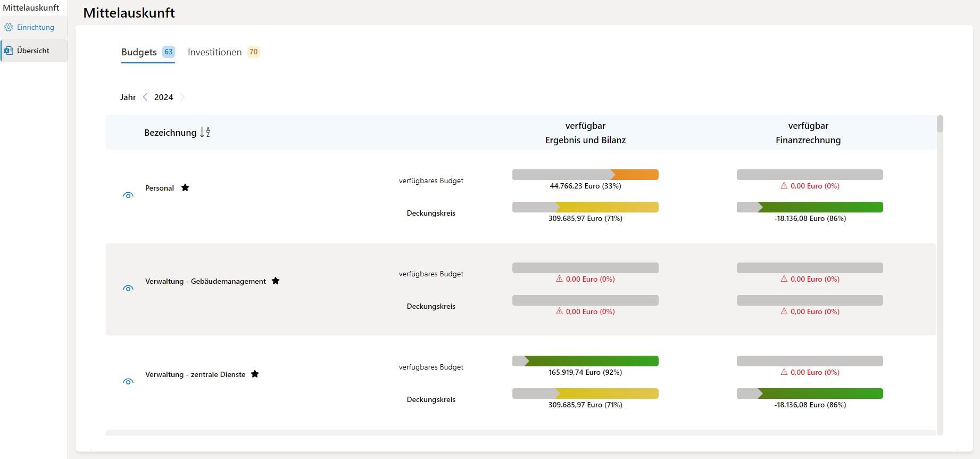Screen dimensions: 980x459
Task: Unfavorite the Personal budget star
Action: (185, 187)
